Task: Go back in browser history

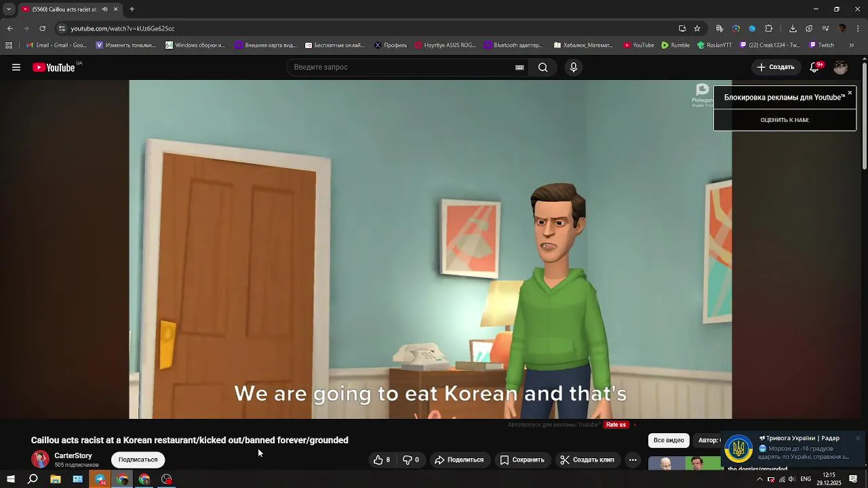Action: [x=9, y=28]
